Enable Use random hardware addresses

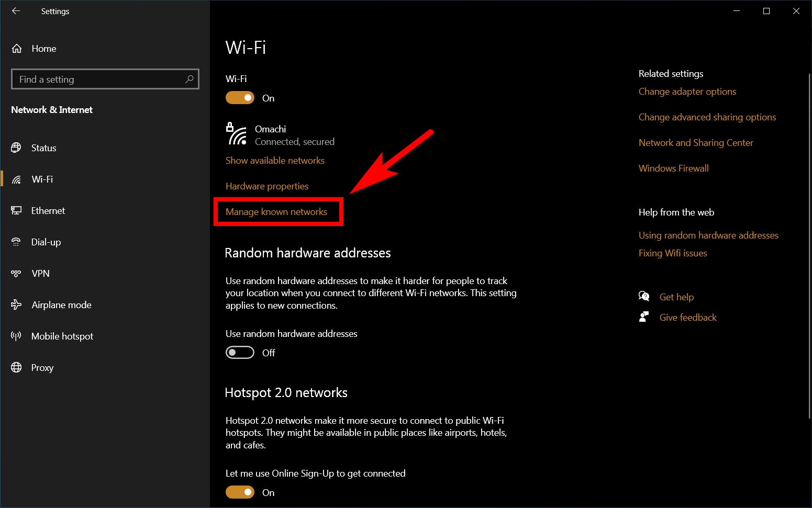240,352
